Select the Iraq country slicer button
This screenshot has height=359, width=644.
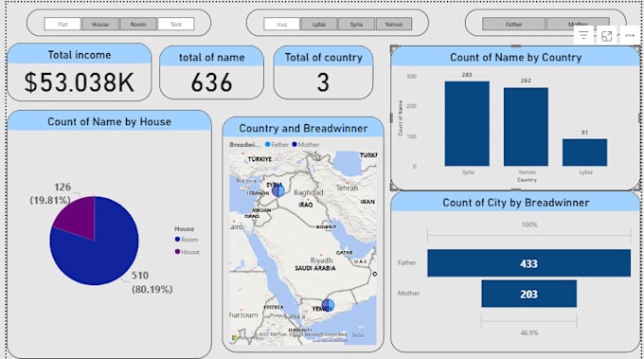(x=282, y=25)
